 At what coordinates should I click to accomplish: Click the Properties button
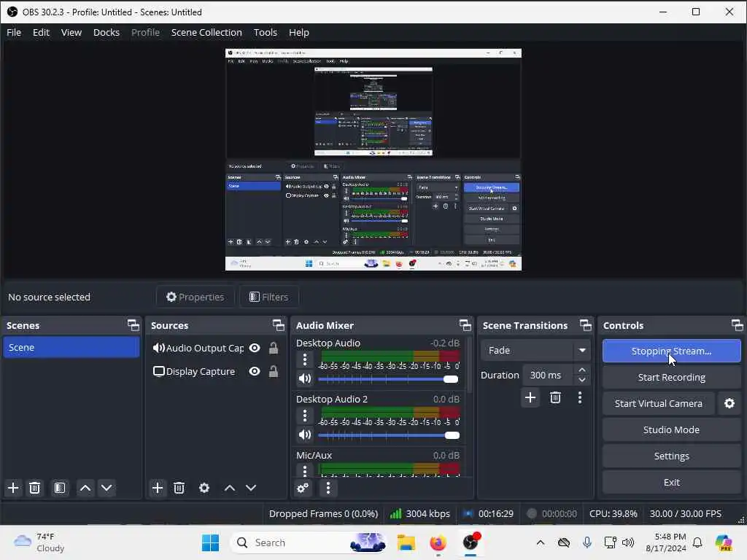tap(196, 297)
